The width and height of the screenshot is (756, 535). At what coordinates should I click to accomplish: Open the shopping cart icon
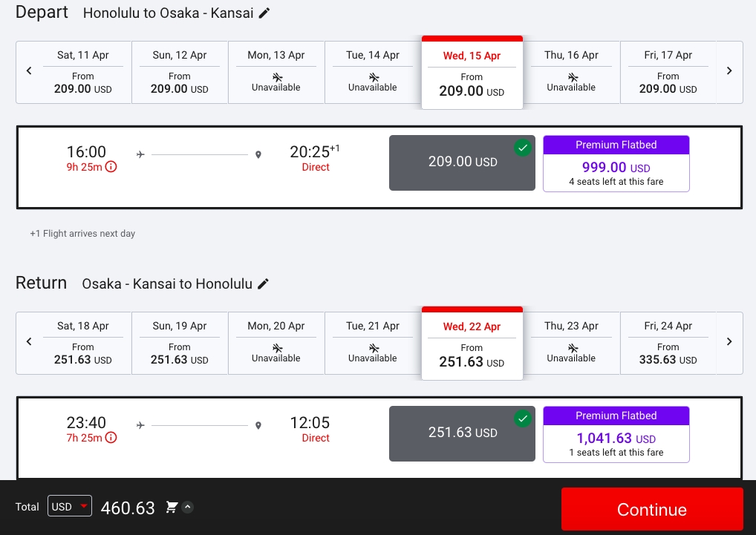coord(172,507)
